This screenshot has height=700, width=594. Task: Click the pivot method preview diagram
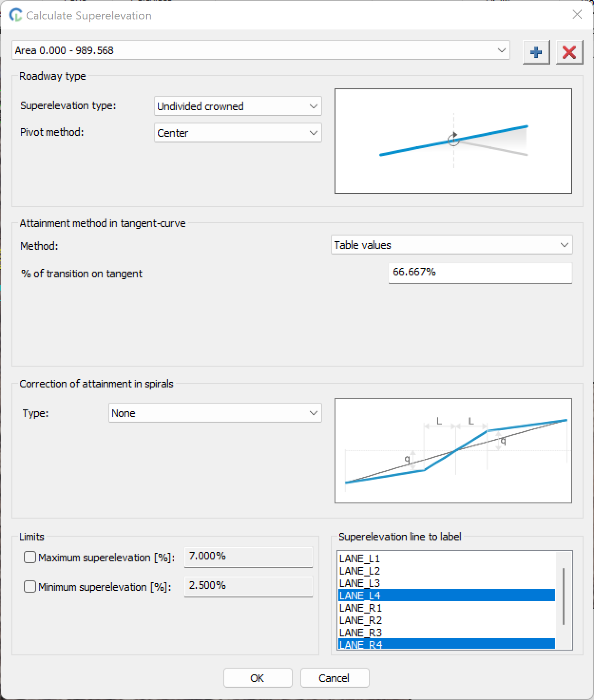pos(453,141)
